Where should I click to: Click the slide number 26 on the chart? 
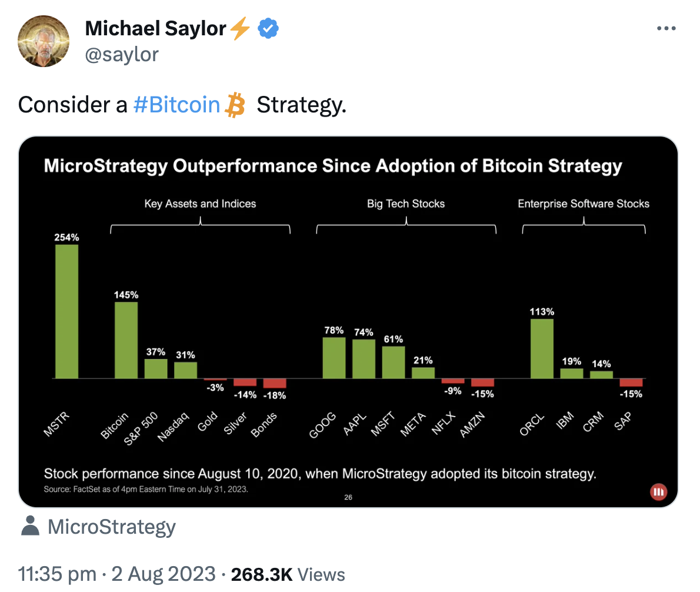(348, 497)
